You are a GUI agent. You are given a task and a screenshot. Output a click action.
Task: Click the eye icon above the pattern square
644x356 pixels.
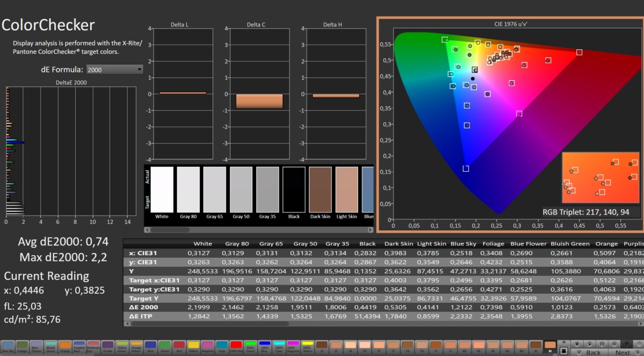(564, 343)
